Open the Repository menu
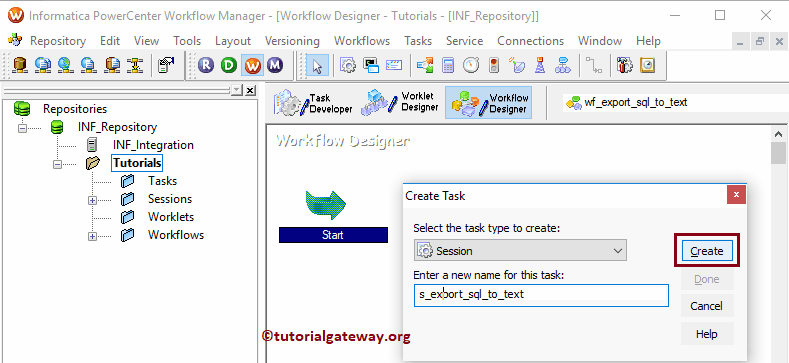Image resolution: width=789 pixels, height=363 pixels. (x=58, y=41)
